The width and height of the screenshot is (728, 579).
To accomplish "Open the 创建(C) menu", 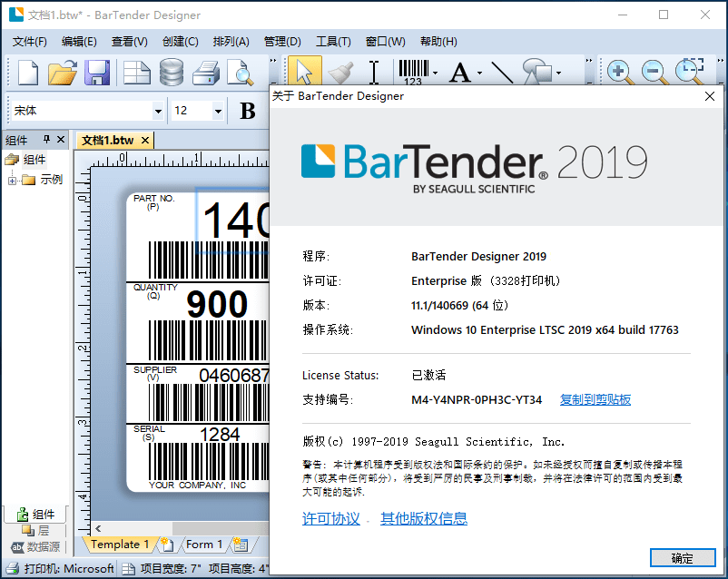I will click(180, 42).
